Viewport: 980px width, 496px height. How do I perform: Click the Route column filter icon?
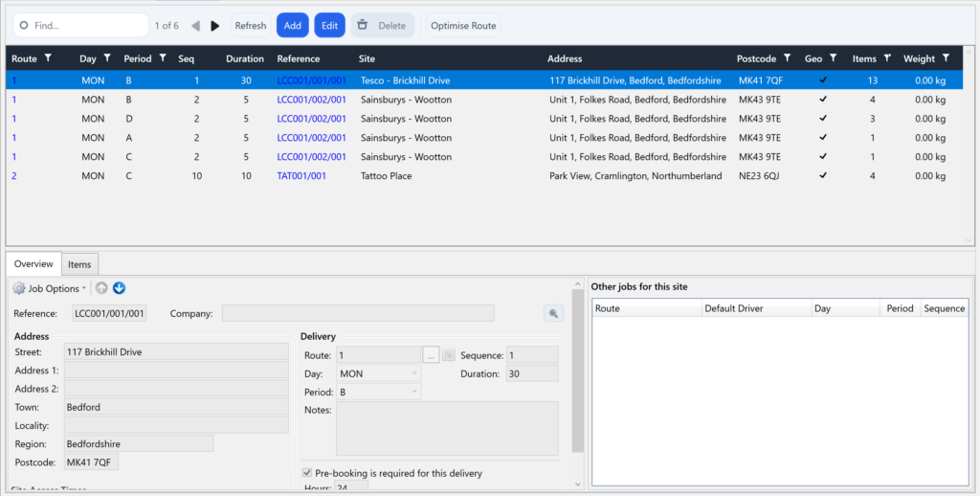[49, 58]
